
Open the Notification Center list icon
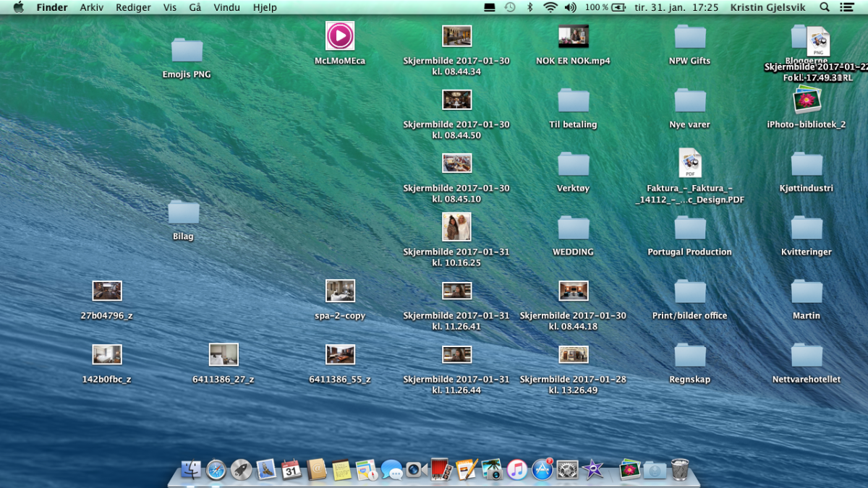click(847, 7)
